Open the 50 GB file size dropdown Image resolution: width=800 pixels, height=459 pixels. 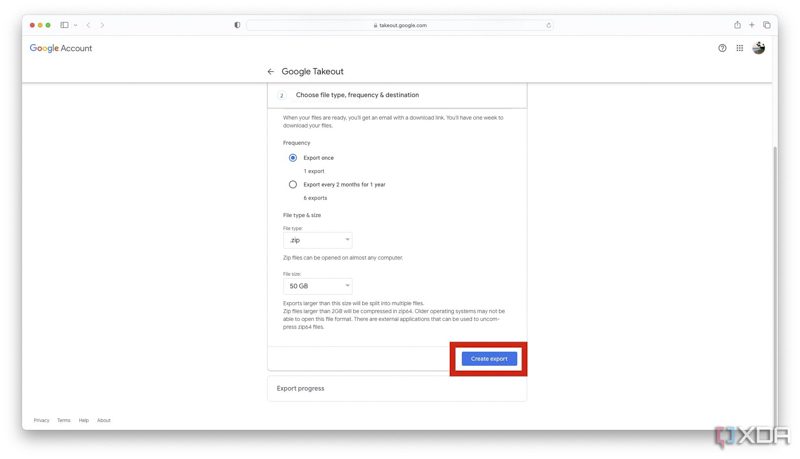pyautogui.click(x=317, y=286)
